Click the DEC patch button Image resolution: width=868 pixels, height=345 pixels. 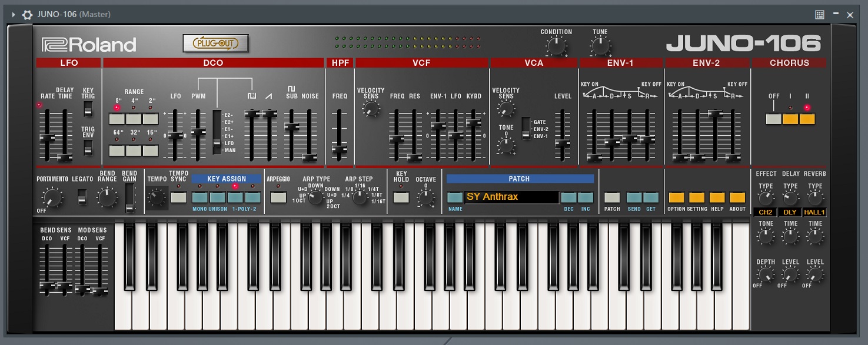pyautogui.click(x=568, y=197)
